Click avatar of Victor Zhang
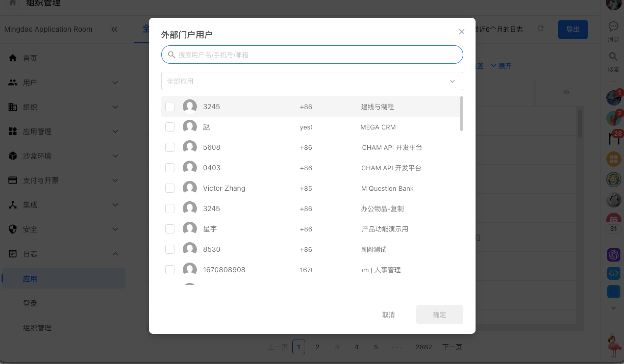The width and height of the screenshot is (624, 364). pyautogui.click(x=190, y=188)
